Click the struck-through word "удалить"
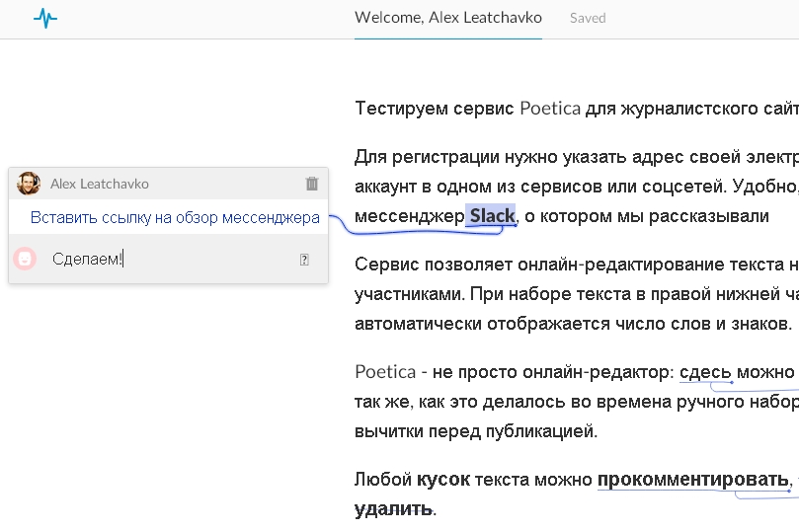Viewport: 799px width, 532px height. tap(393, 509)
